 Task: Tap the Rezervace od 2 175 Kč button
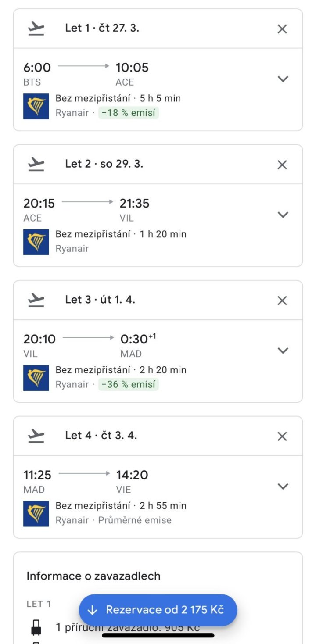tap(158, 610)
